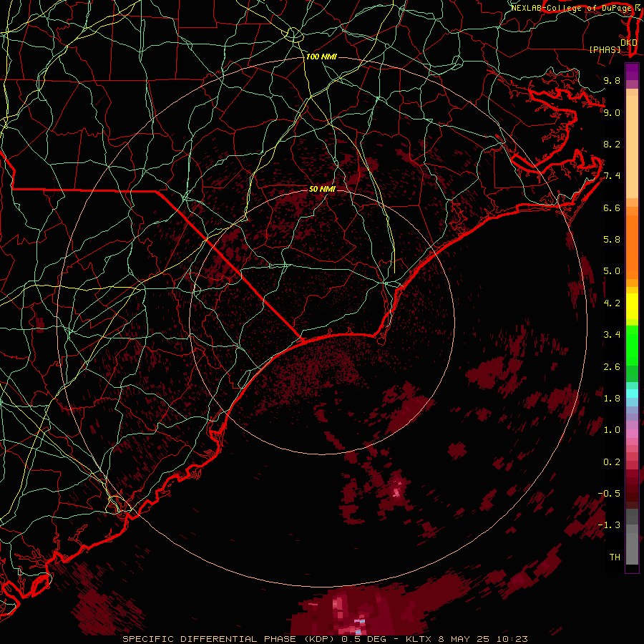Image resolution: width=644 pixels, height=644 pixels.
Task: Click the -1.3 value on the color scale
Action: pos(609,525)
